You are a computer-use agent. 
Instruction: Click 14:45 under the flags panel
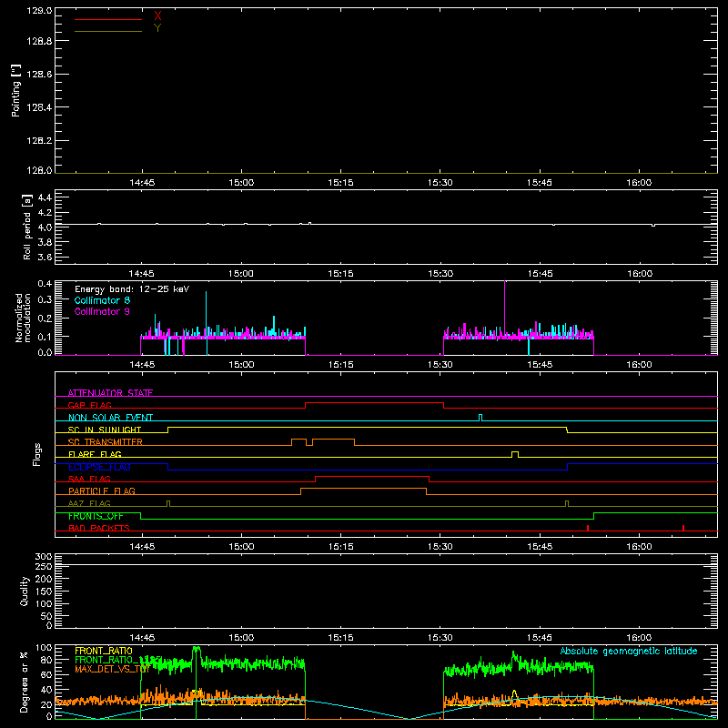[142, 547]
